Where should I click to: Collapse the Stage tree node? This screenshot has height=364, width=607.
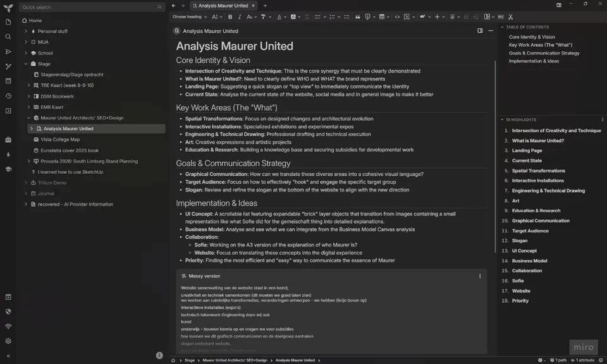pyautogui.click(x=26, y=64)
